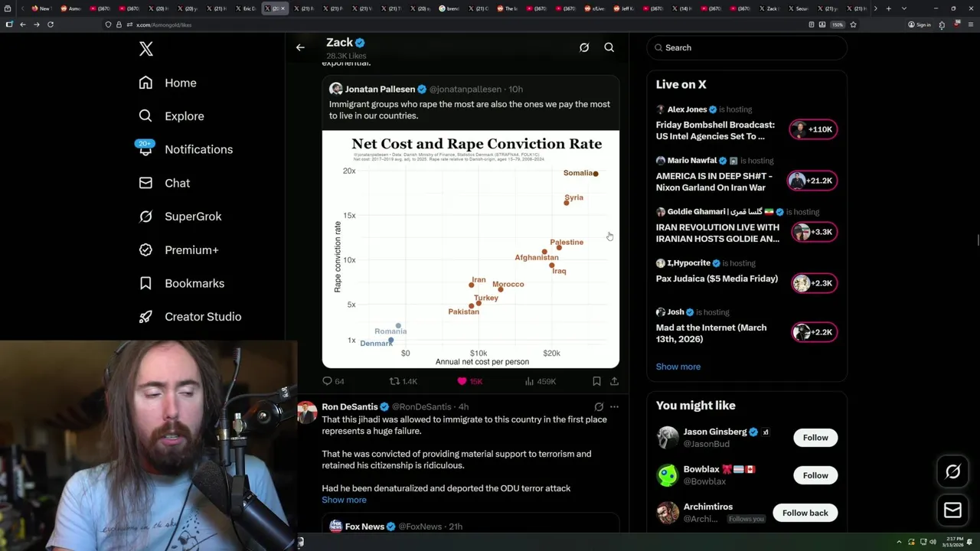Viewport: 980px width, 551px height.
Task: Click the Notifications bell icon
Action: pyautogui.click(x=145, y=149)
